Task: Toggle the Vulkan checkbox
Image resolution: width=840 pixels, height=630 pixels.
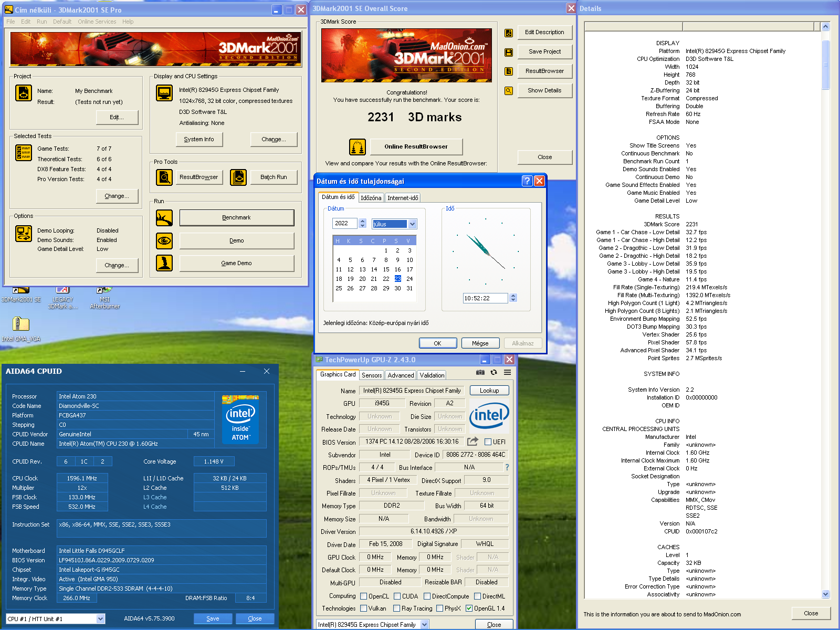Action: pyautogui.click(x=363, y=608)
